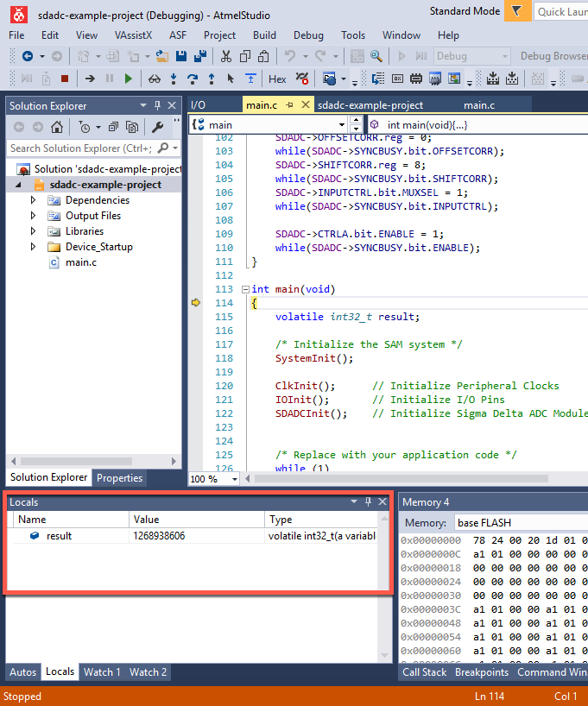Image resolution: width=588 pixels, height=706 pixels.
Task: Open the Solution Explorer window options dropdown
Action: (x=143, y=105)
